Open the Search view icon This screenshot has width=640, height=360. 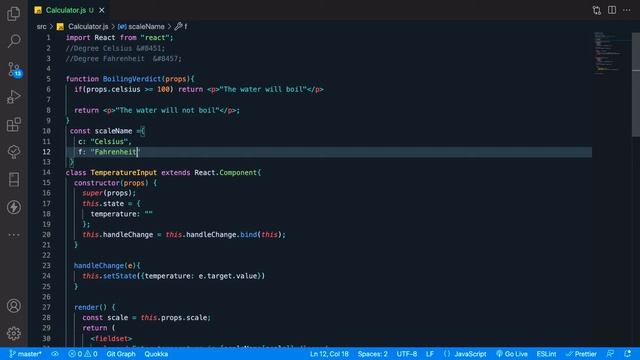(x=14, y=41)
